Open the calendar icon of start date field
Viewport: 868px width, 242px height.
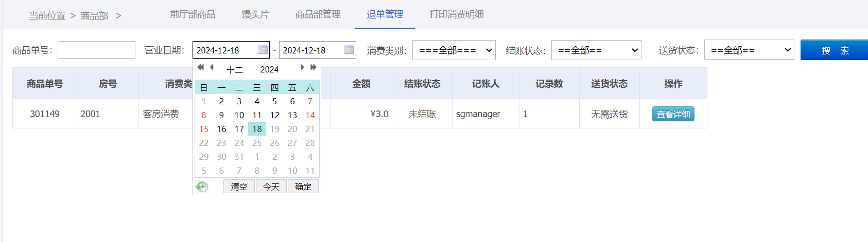point(263,50)
